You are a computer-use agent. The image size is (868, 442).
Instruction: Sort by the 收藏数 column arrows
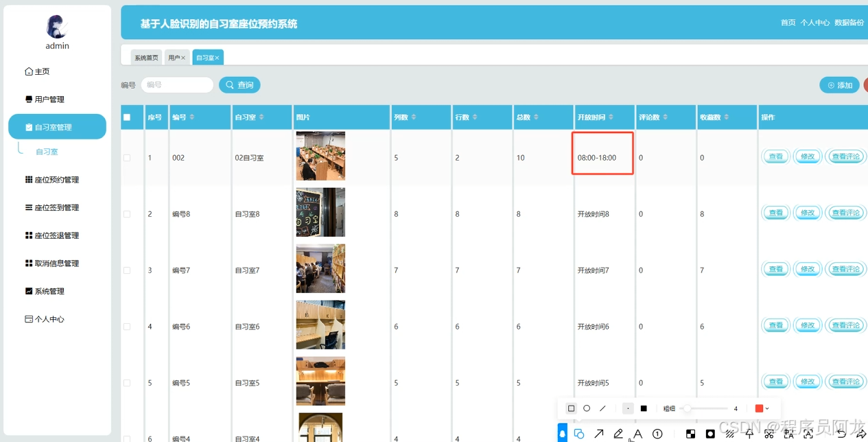coord(727,117)
